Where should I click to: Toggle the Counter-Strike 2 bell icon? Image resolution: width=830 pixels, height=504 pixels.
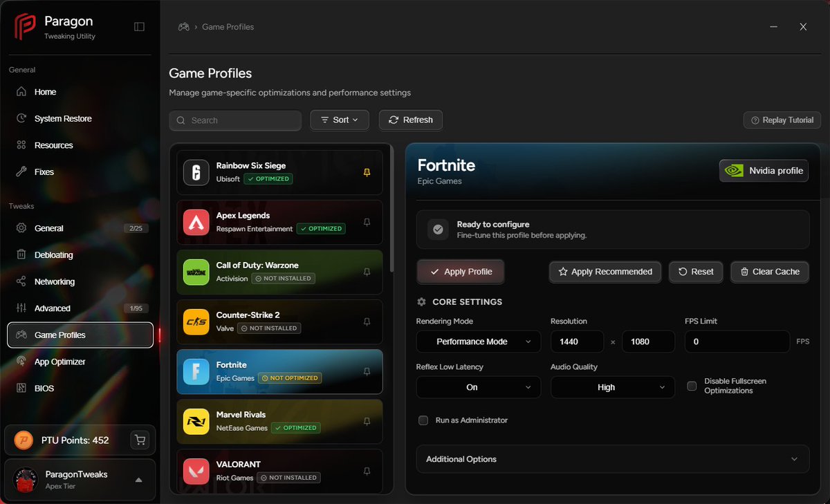[367, 322]
